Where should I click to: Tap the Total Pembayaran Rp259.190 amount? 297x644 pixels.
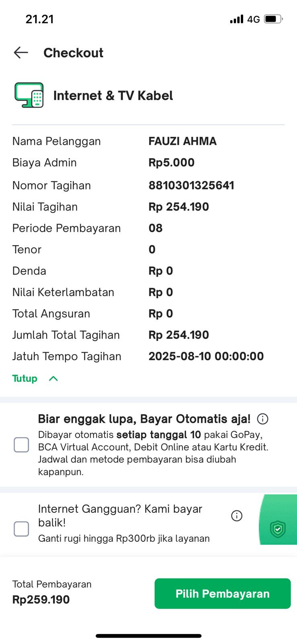coord(41,600)
